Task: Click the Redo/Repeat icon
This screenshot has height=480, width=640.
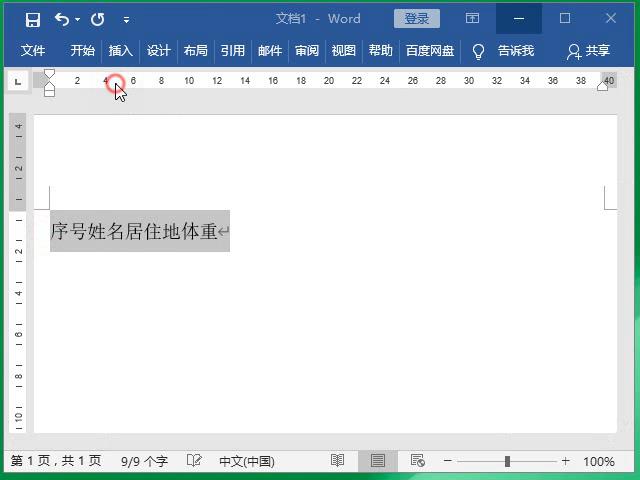Action: coord(98,19)
